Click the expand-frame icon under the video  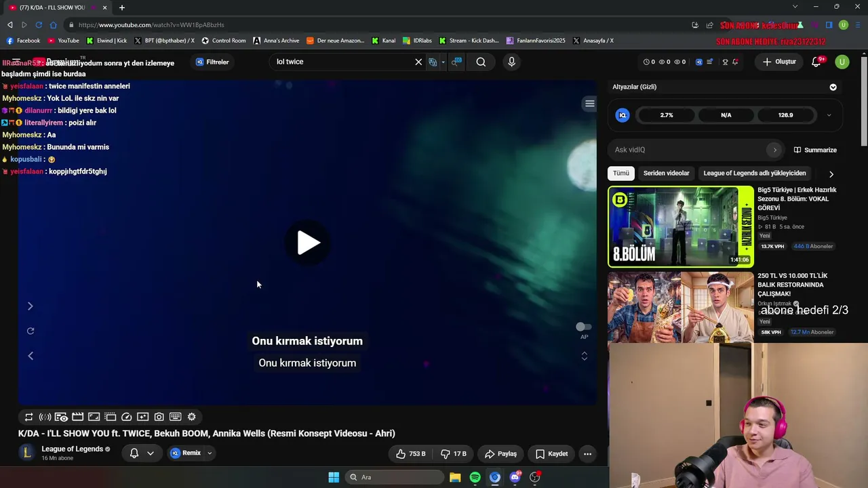[94, 417]
